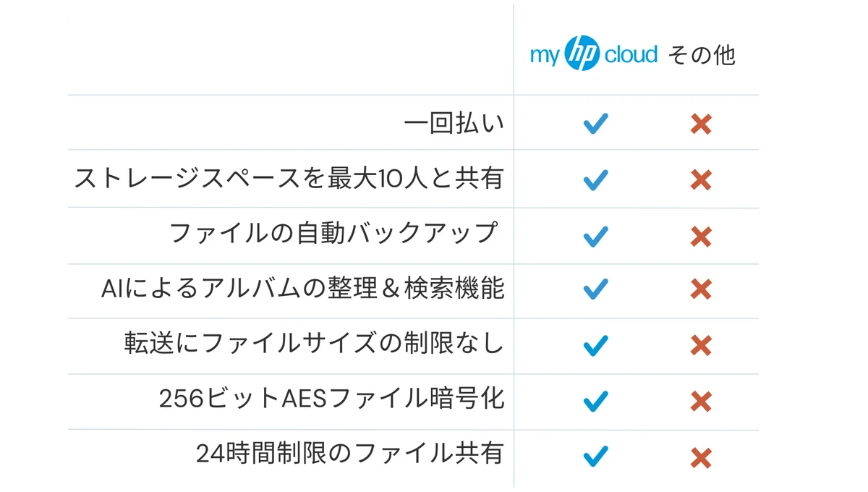Click blue checkmark for ファイルサイズ制限なし row
Viewport: 868px width, 492px height.
point(595,345)
